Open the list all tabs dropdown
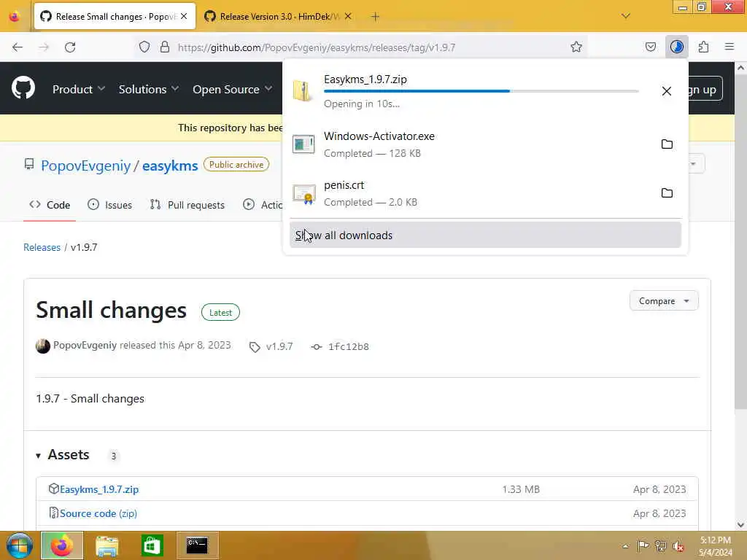 625,16
